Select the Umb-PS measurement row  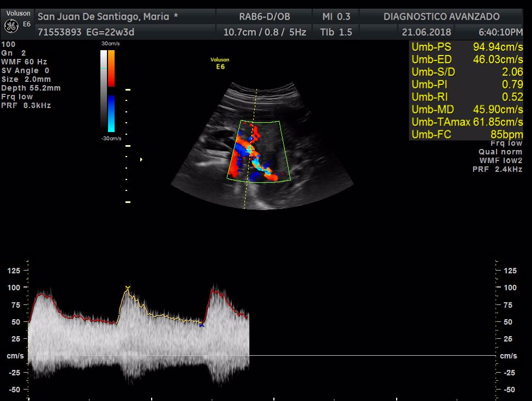(x=467, y=47)
